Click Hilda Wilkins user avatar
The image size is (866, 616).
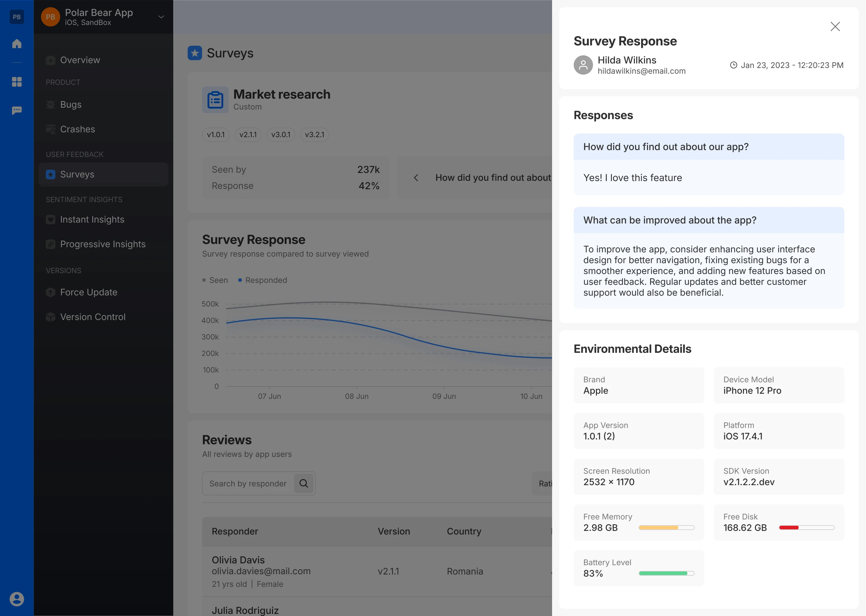[583, 65]
